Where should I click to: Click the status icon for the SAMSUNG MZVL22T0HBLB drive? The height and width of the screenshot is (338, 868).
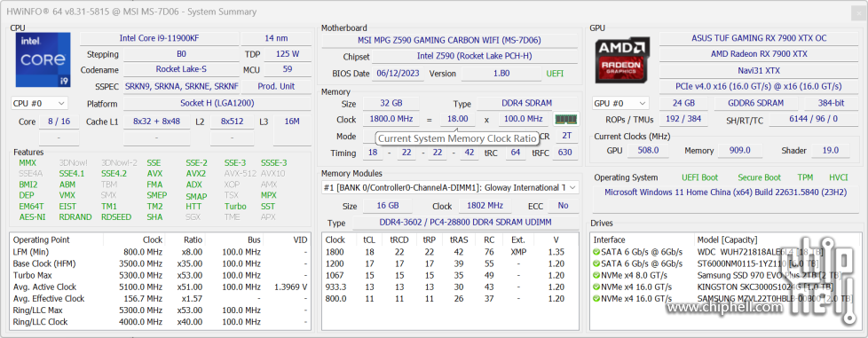[596, 299]
